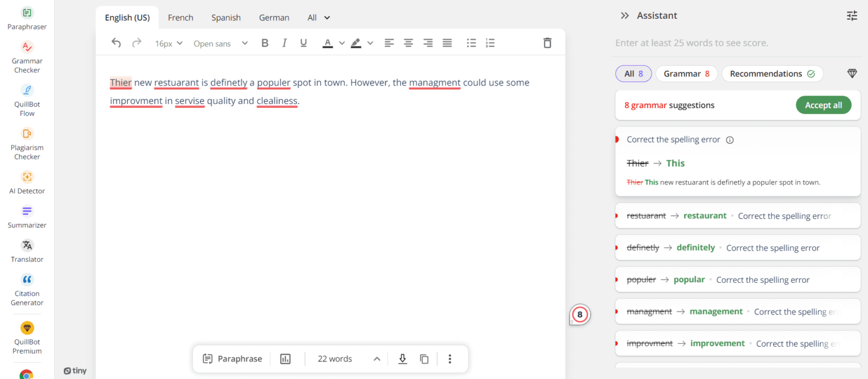Image resolution: width=868 pixels, height=379 pixels.
Task: Click the Accept all suggestions button
Action: coord(823,105)
